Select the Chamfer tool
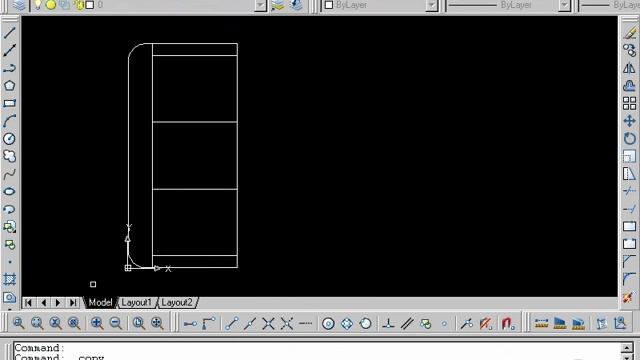The image size is (640, 360). point(629,262)
